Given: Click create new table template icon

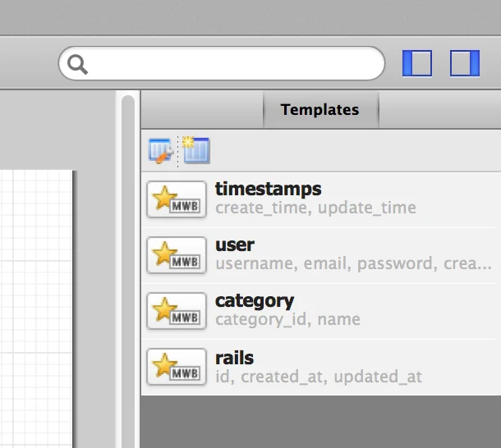Looking at the screenshot, I should (x=197, y=149).
